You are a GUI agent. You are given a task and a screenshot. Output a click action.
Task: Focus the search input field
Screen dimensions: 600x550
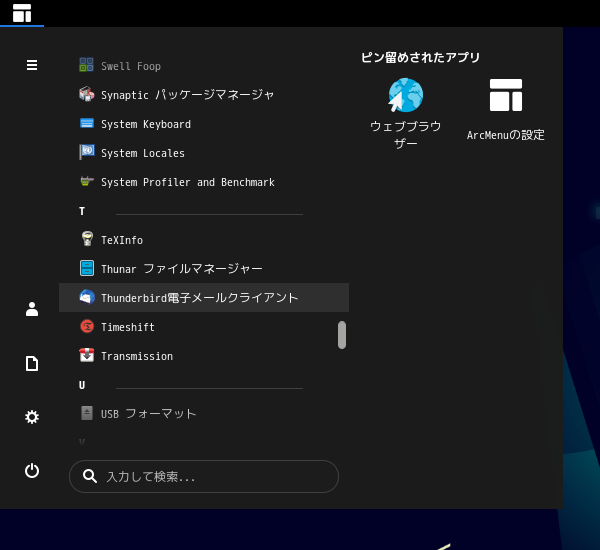[204, 477]
